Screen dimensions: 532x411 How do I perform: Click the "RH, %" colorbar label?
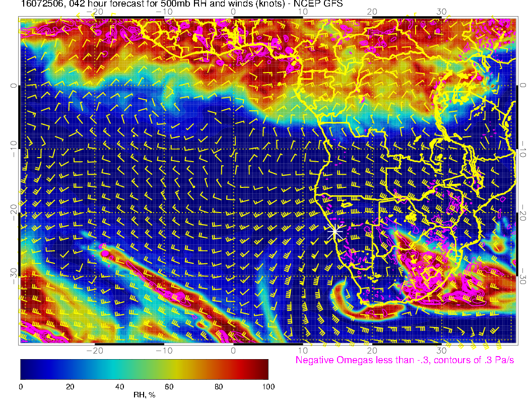(144, 395)
